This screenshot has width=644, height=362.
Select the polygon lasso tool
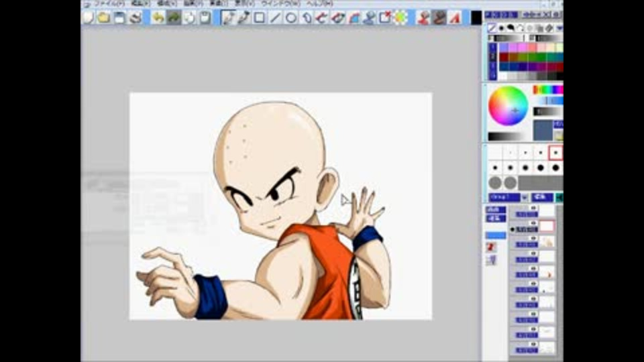(307, 17)
